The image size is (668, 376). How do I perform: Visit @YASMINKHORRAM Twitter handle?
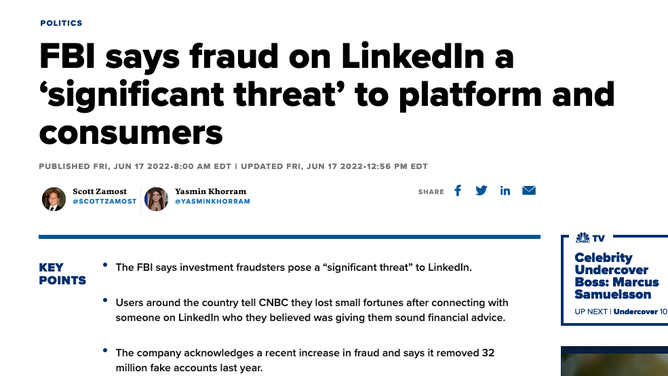pos(212,201)
